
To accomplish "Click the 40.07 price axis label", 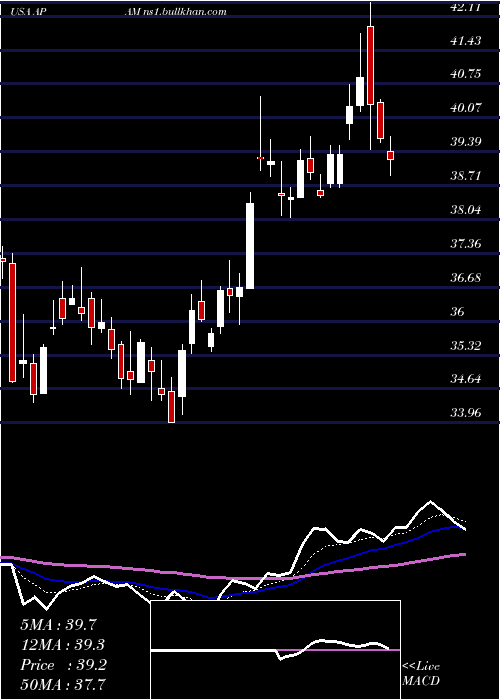I will point(465,108).
